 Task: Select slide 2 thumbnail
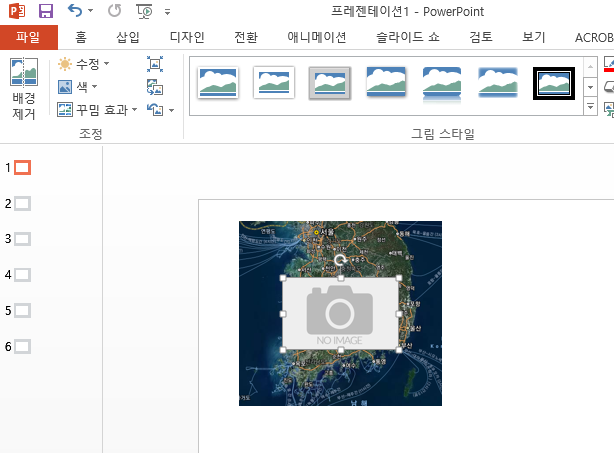click(x=22, y=204)
